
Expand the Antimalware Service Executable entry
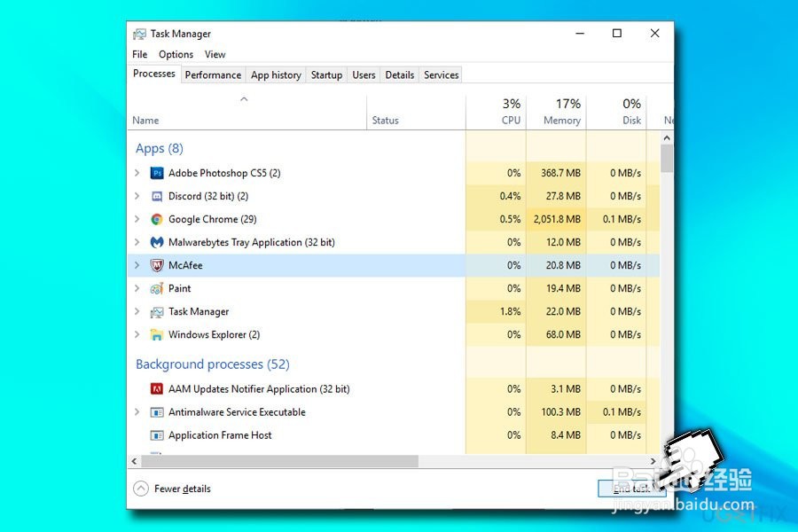click(137, 411)
